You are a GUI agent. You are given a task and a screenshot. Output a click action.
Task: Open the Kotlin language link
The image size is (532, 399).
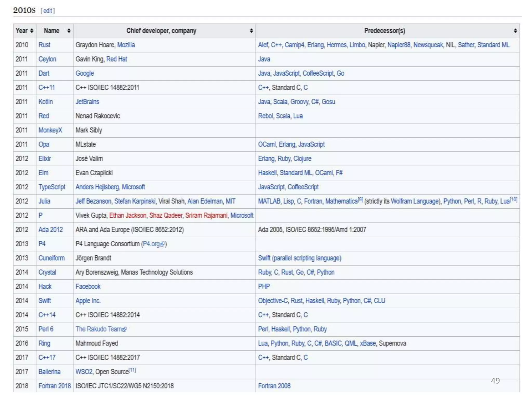[45, 102]
